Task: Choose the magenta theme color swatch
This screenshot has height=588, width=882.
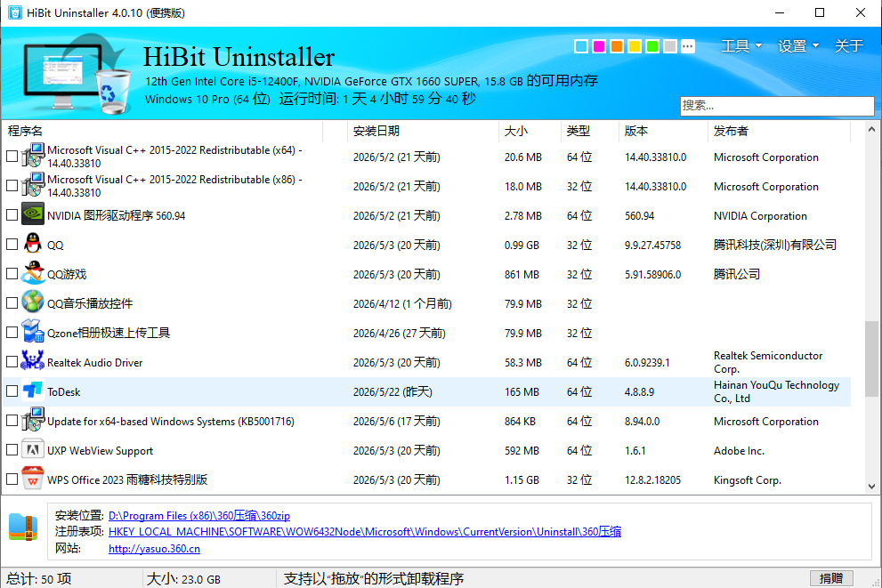Action: point(599,46)
